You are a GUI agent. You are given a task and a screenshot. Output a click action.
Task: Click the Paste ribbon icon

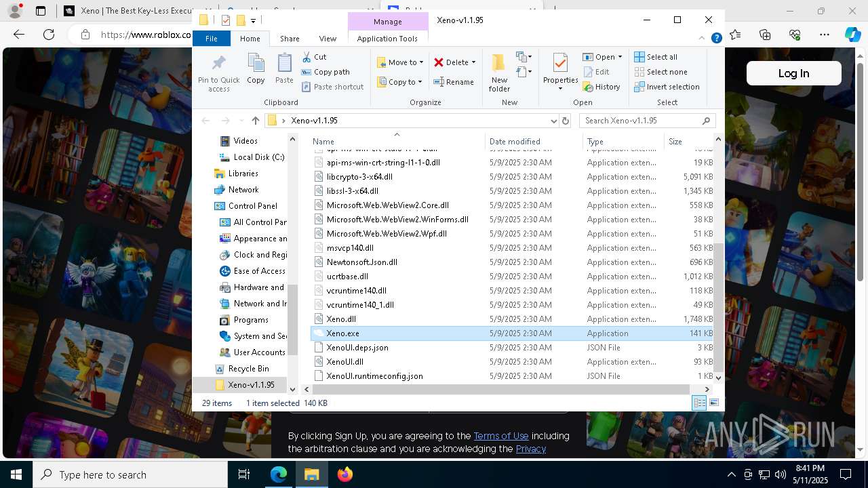pos(284,69)
